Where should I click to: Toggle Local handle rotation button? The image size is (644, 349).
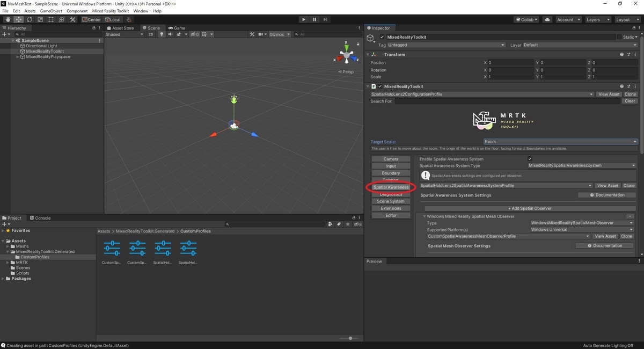click(x=113, y=19)
